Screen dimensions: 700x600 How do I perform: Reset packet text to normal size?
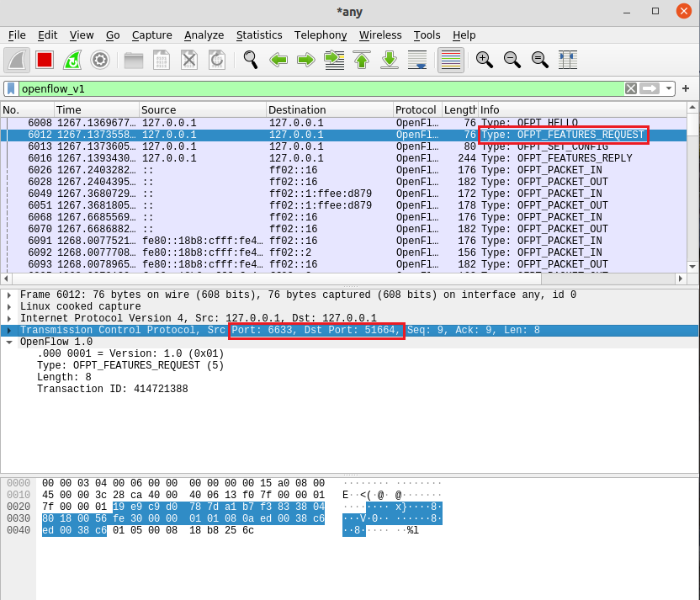click(540, 60)
